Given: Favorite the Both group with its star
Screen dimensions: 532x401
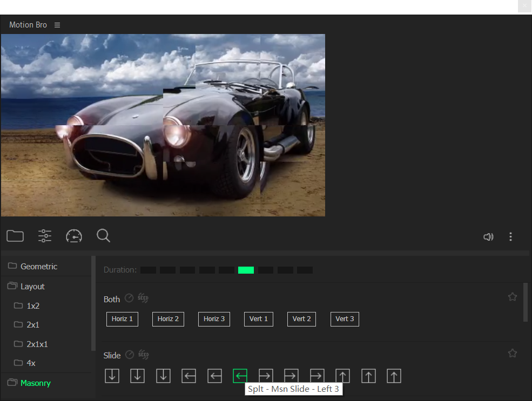Looking at the screenshot, I should point(513,297).
